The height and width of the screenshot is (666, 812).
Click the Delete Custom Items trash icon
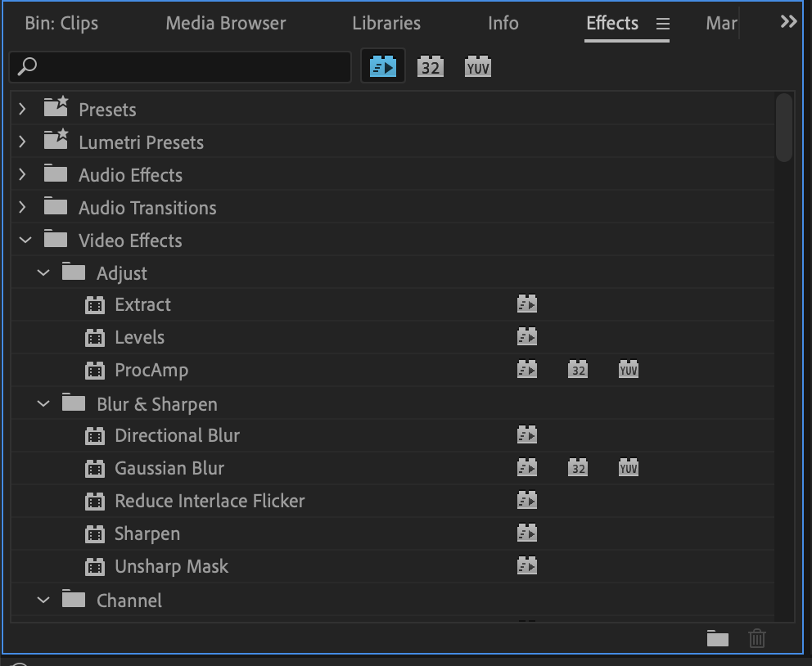[756, 637]
